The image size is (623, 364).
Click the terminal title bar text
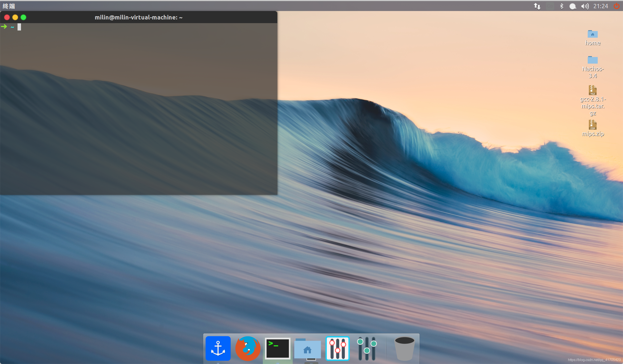click(x=138, y=17)
